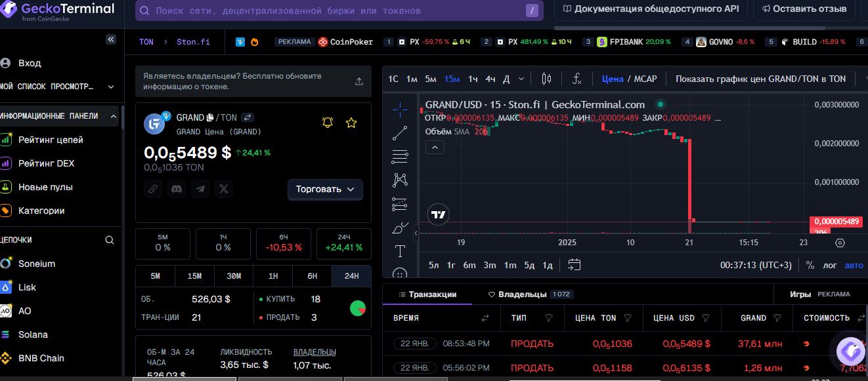Select the crosshair cursor chart tool
The width and height of the screenshot is (868, 381).
coord(400,110)
